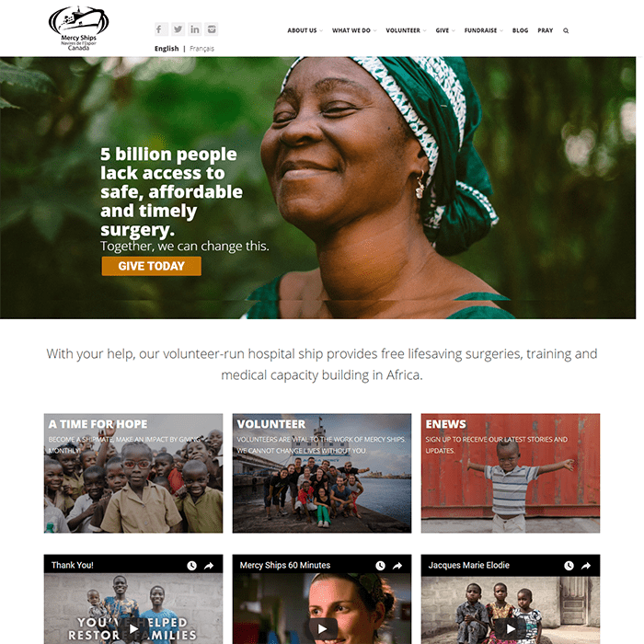Open the Facebook social icon

(161, 29)
